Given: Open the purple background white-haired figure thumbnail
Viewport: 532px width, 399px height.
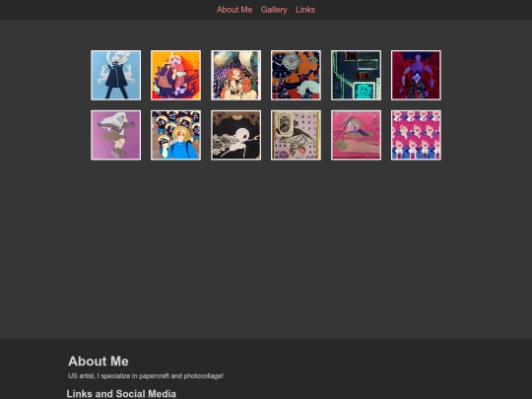Looking at the screenshot, I should (115, 135).
